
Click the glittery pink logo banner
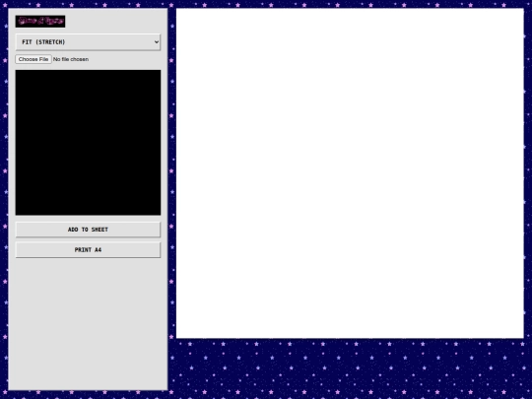(x=40, y=22)
